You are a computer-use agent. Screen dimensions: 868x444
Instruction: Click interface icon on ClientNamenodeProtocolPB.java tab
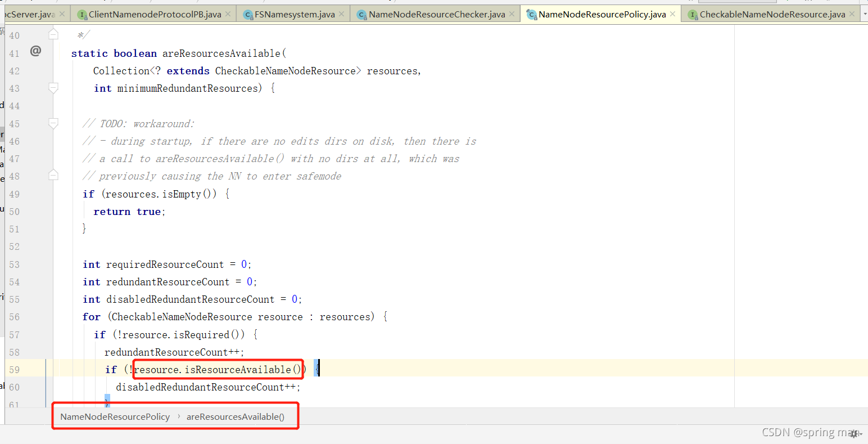[x=82, y=15]
